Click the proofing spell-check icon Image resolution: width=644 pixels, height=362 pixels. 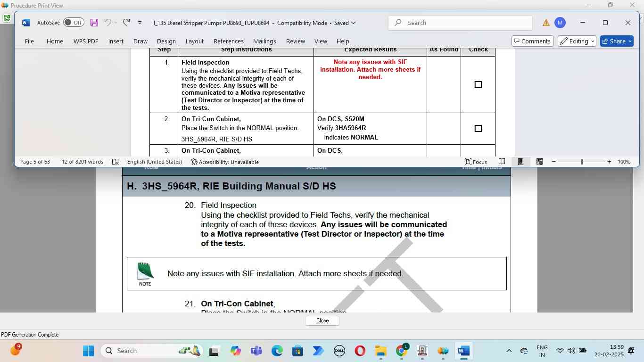(116, 162)
